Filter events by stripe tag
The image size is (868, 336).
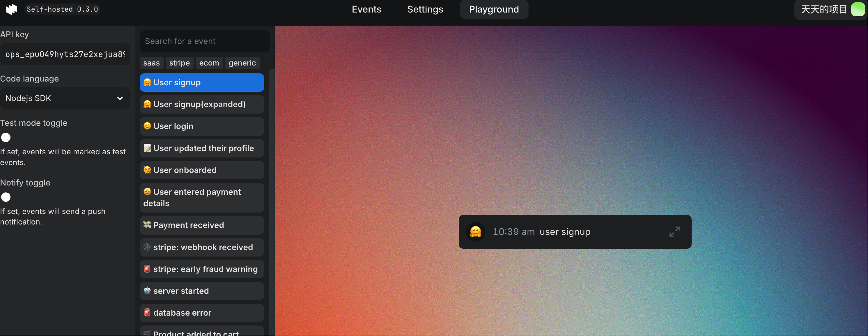click(x=179, y=63)
